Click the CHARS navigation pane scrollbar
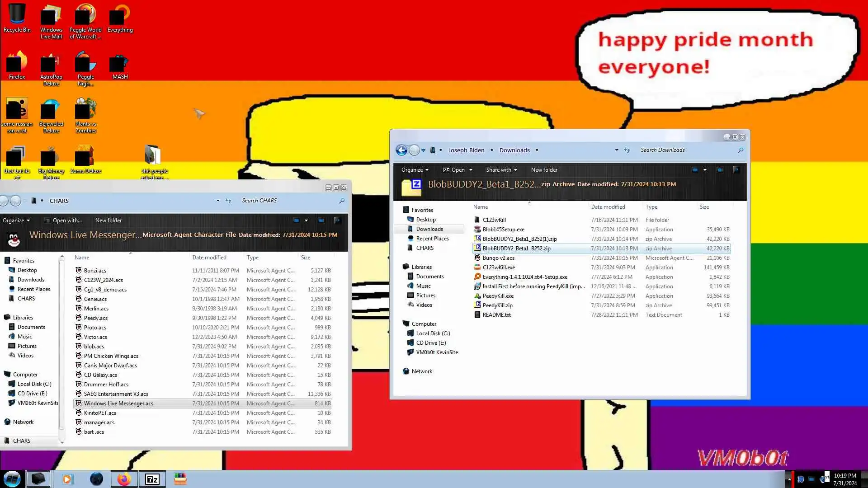Viewport: 868px width, 488px height. click(x=62, y=343)
